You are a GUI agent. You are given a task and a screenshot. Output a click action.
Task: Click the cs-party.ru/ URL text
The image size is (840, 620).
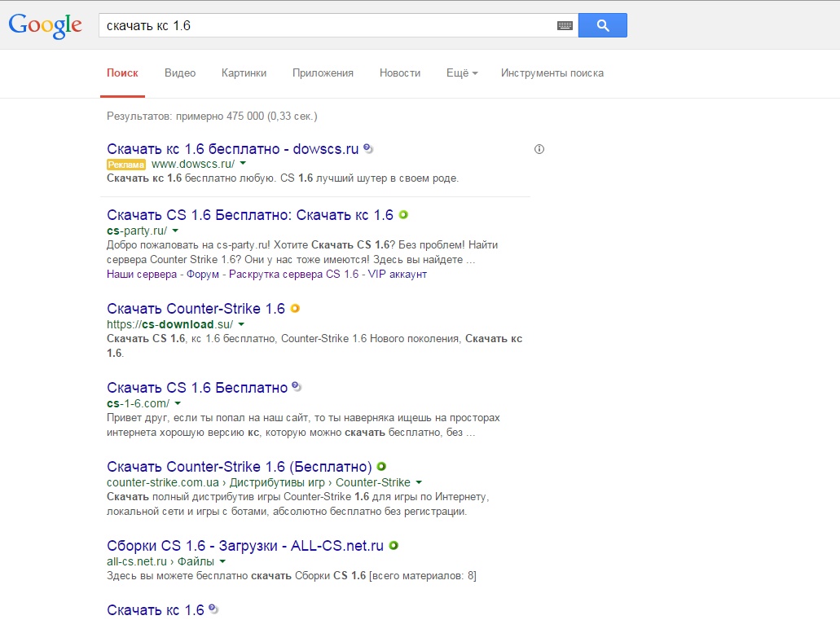tap(137, 231)
